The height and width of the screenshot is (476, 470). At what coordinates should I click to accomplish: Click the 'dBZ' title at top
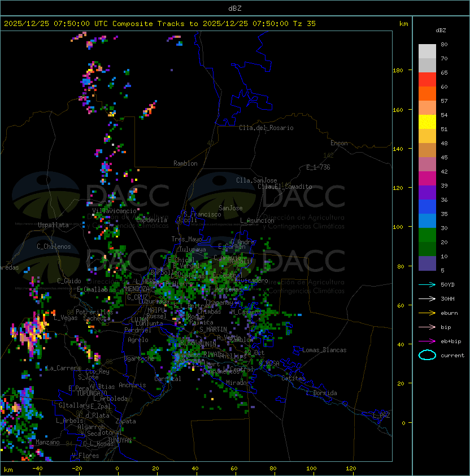(235, 8)
